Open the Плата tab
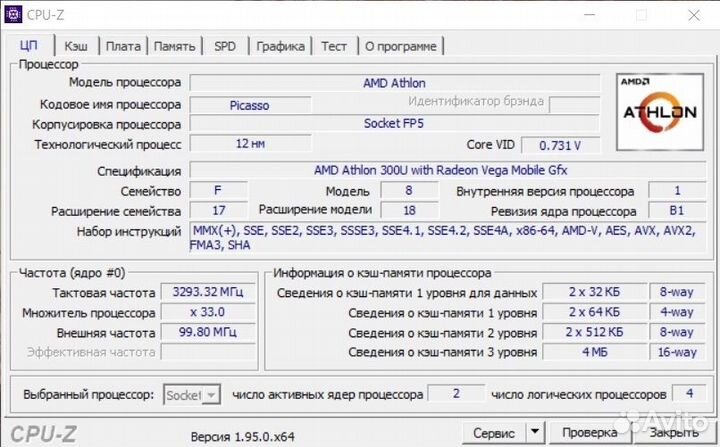The height and width of the screenshot is (447, 720). click(123, 46)
